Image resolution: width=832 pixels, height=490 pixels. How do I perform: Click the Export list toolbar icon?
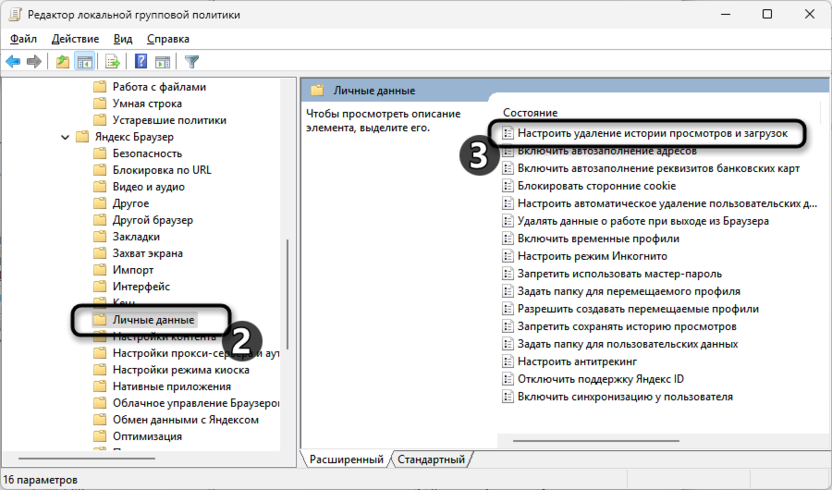[x=112, y=62]
